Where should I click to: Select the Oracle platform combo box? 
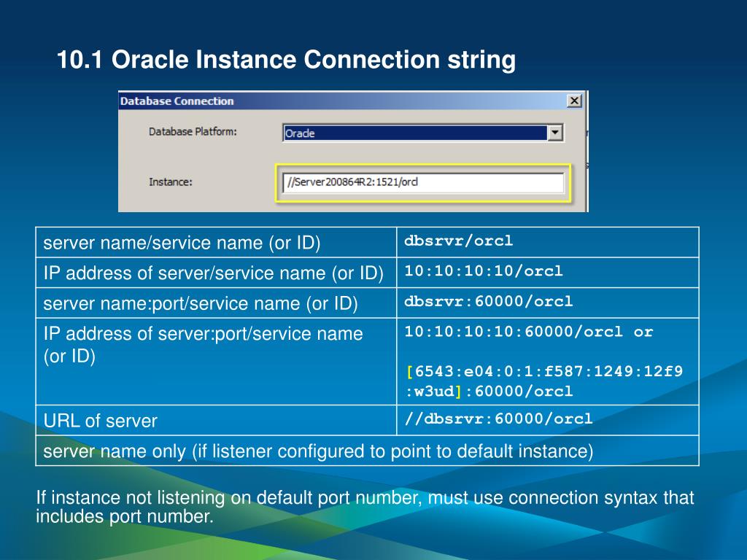423,133
